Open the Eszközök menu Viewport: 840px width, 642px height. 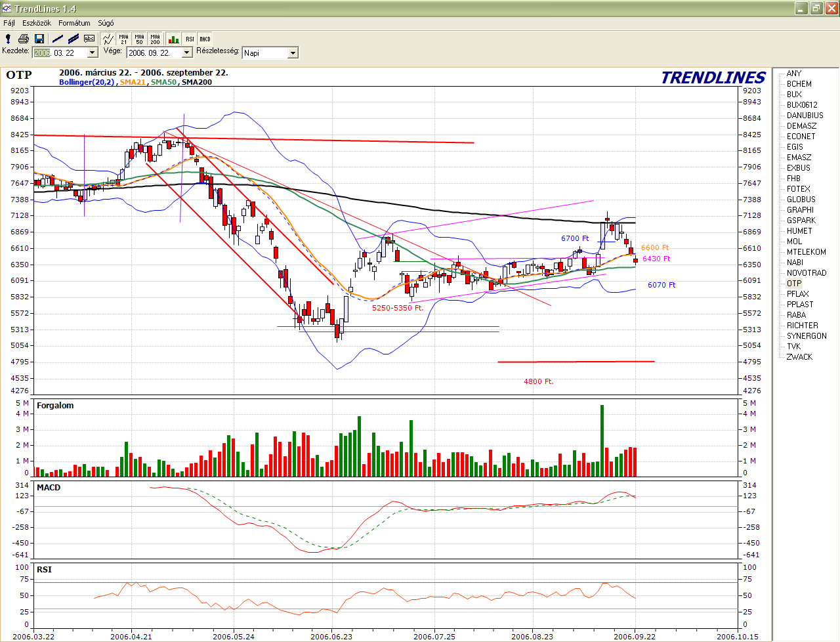(37, 23)
